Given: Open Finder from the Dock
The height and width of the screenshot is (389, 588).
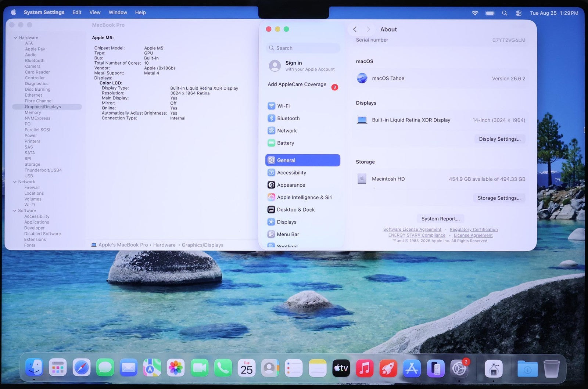Looking at the screenshot, I should click(x=34, y=367).
